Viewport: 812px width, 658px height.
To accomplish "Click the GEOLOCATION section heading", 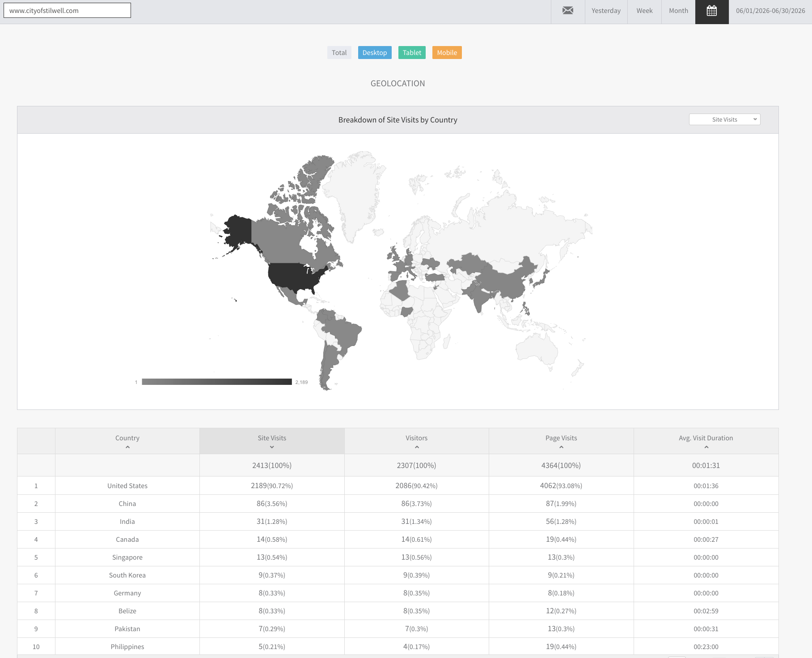I will point(398,84).
